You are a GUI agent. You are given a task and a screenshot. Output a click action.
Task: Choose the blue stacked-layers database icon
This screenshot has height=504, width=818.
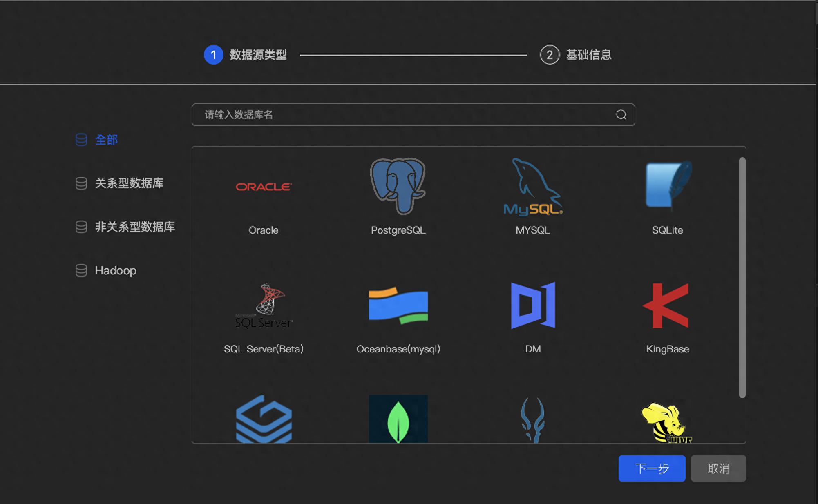(264, 419)
